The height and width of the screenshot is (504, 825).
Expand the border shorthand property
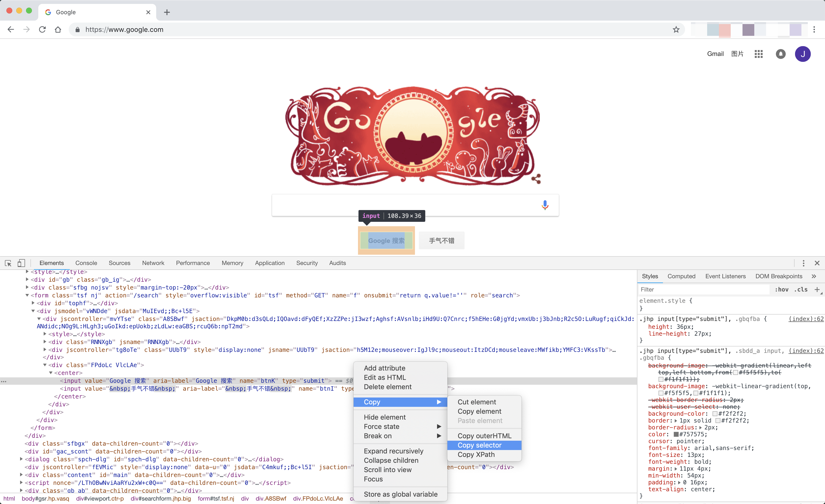676,421
